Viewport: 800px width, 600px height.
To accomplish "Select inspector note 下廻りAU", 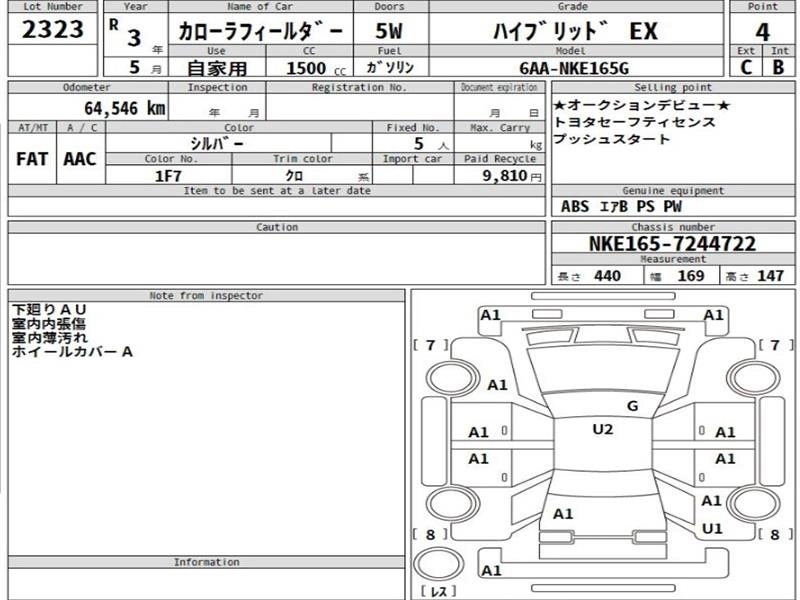I will pos(49,310).
